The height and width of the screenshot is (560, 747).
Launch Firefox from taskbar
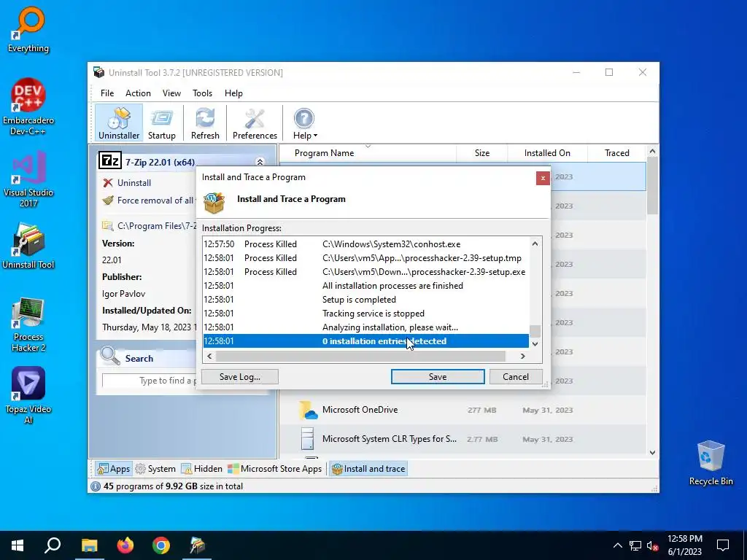coord(125,545)
